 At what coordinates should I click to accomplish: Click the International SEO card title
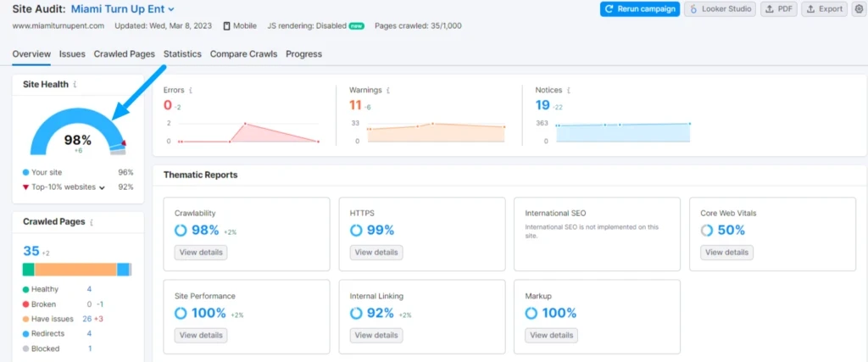pos(555,213)
